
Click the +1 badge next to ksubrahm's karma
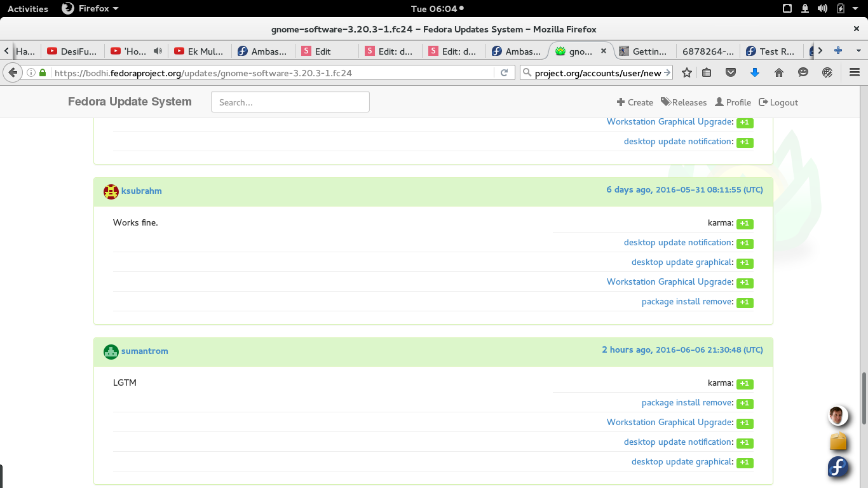745,224
